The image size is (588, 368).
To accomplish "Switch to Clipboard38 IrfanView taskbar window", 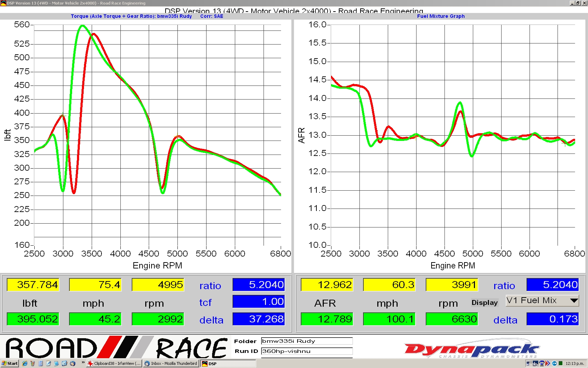I will click(x=114, y=363).
